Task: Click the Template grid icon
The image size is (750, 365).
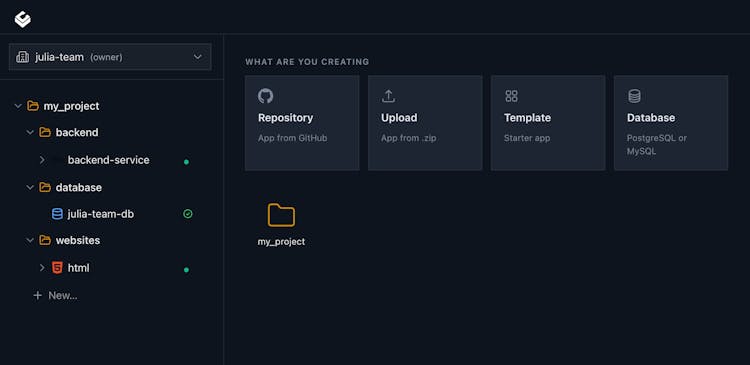Action: coord(511,96)
